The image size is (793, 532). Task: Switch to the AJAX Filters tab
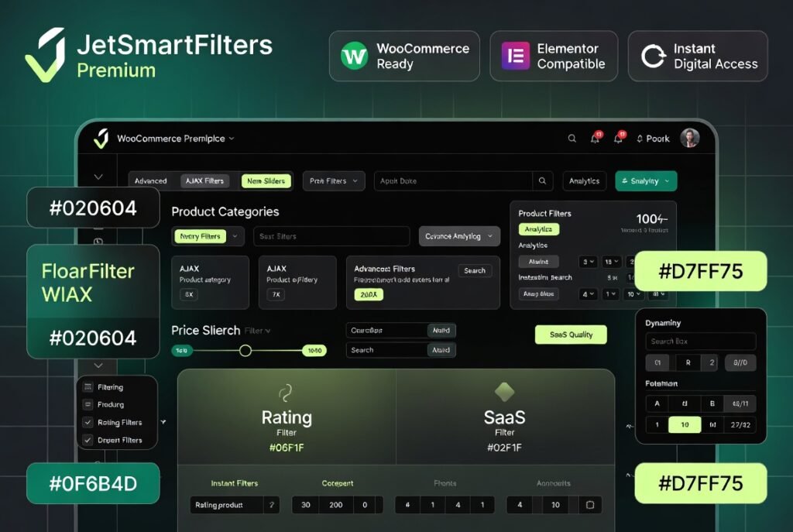tap(204, 180)
